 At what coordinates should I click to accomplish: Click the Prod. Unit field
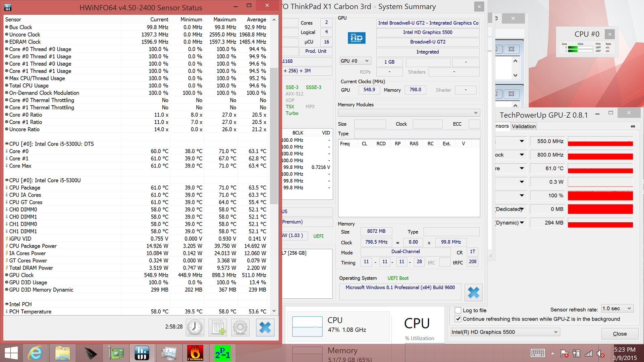[x=316, y=51]
